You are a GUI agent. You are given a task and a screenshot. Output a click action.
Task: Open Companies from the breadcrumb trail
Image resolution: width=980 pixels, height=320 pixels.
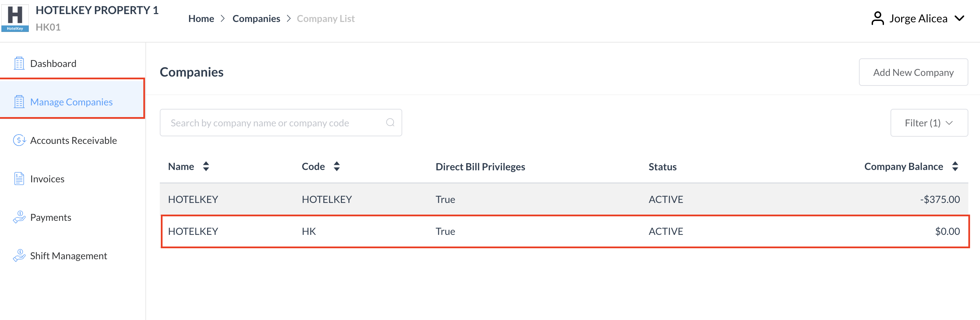(x=256, y=18)
